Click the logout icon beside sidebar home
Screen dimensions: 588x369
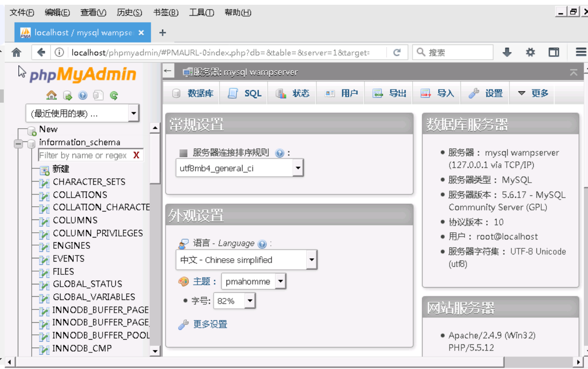68,95
